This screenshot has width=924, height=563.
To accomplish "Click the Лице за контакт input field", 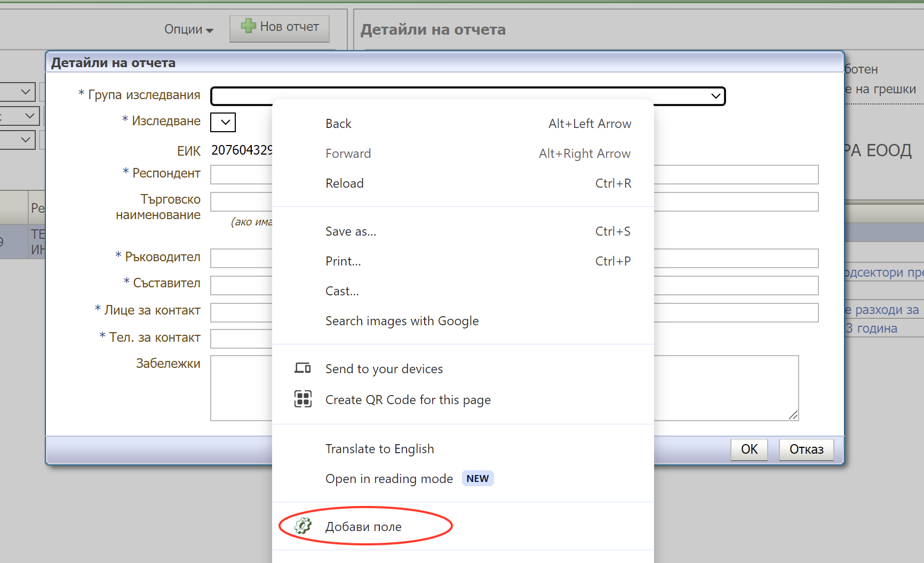I will coord(514,312).
